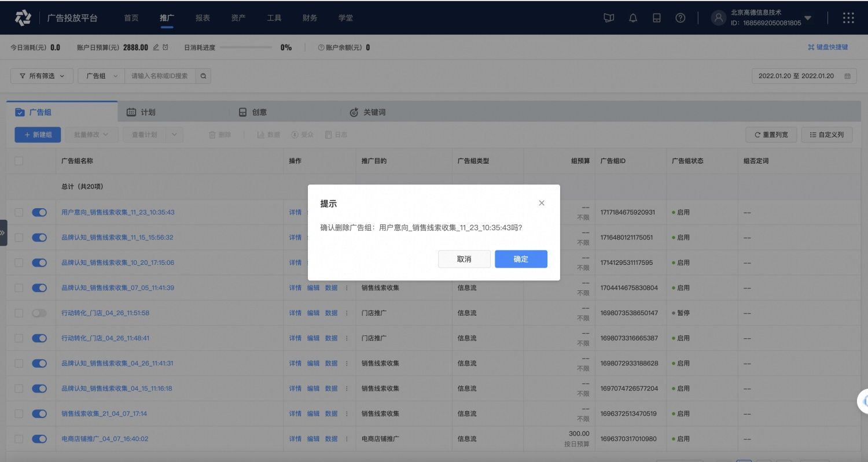Viewport: 868px width, 462px height.
Task: Click 确定 to confirm deletion
Action: coord(521,259)
